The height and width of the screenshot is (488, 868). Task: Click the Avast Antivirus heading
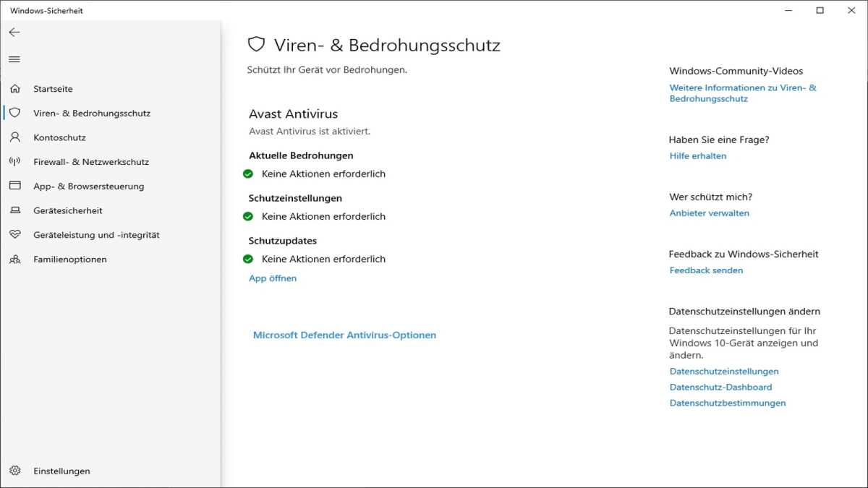coord(293,114)
